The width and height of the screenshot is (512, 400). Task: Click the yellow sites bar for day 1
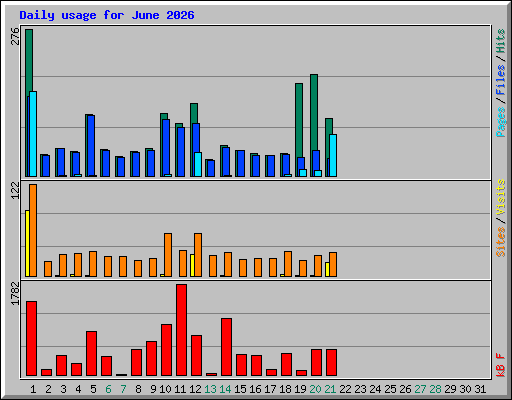click(x=27, y=243)
